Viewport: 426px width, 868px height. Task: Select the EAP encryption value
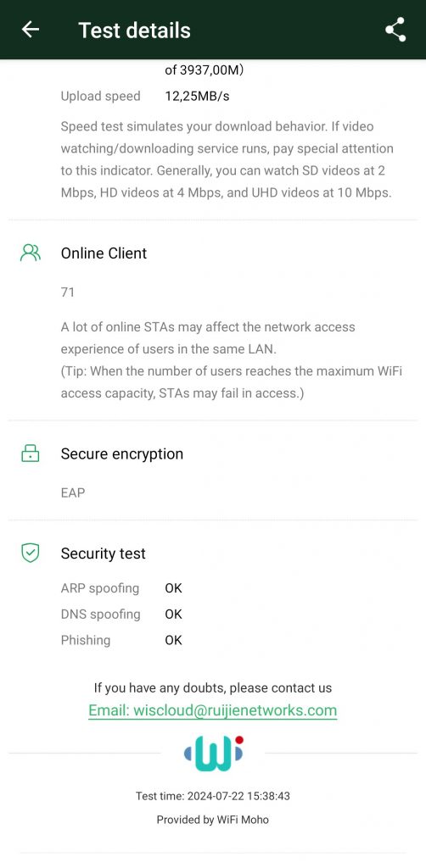tap(73, 492)
